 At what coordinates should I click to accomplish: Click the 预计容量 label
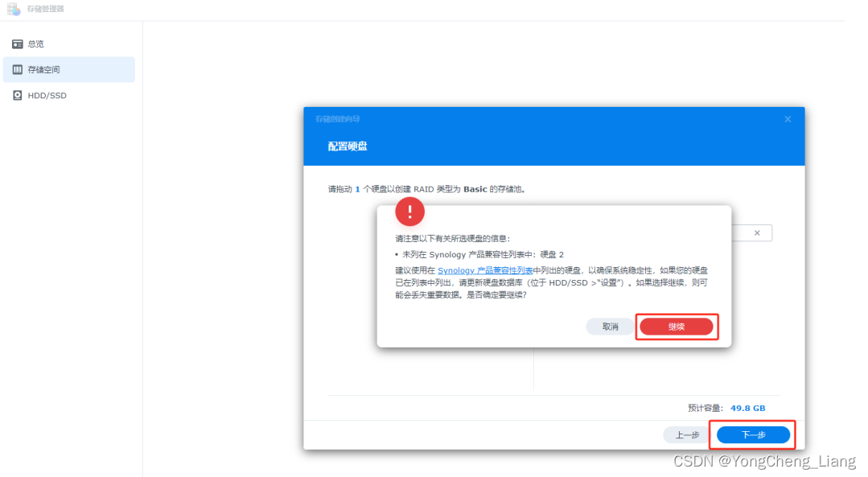(x=706, y=408)
